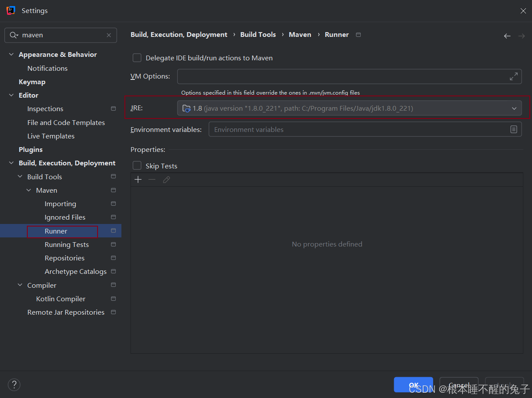
Task: Click the help question mark icon
Action: tap(14, 385)
